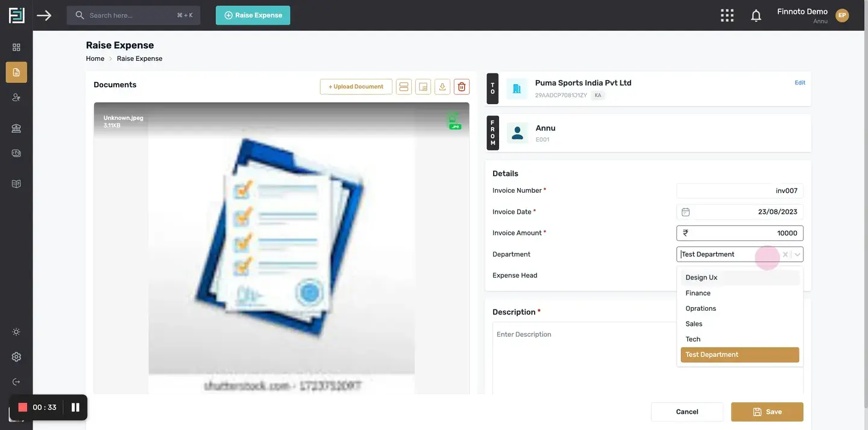Viewport: 868px width, 430px height.
Task: Click the Puma Sports company building icon
Action: (x=517, y=89)
